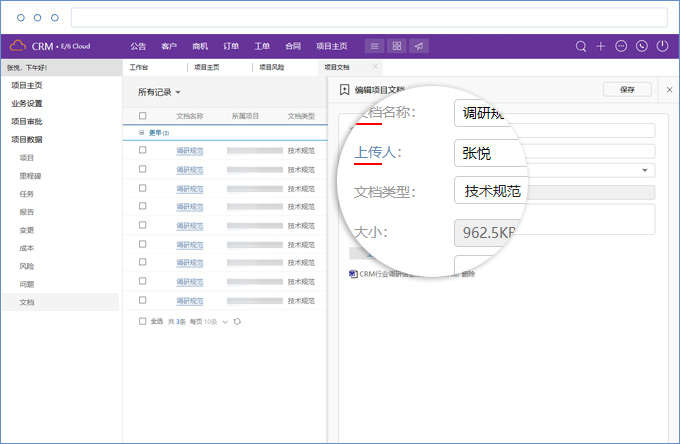Click the search magnifier icon in header
This screenshot has height=444, width=680.
tap(581, 46)
